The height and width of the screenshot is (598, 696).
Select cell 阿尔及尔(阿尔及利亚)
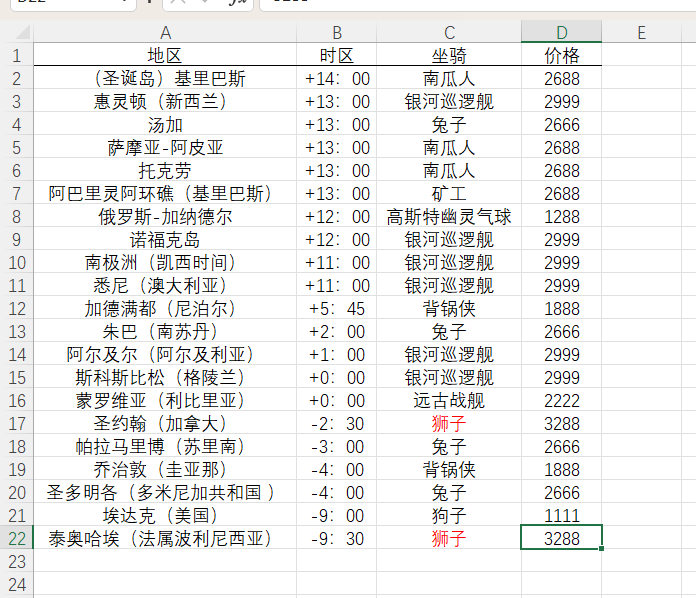(165, 355)
